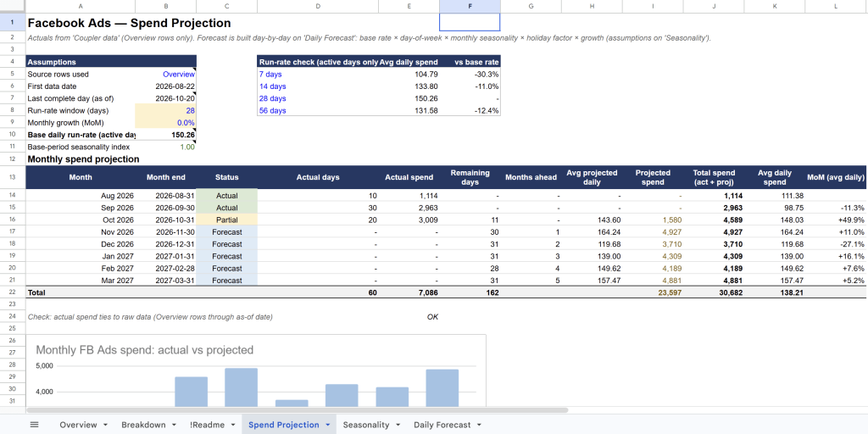Image resolution: width=868 pixels, height=434 pixels.
Task: Click the 'Month end' column header cell
Action: (165, 177)
